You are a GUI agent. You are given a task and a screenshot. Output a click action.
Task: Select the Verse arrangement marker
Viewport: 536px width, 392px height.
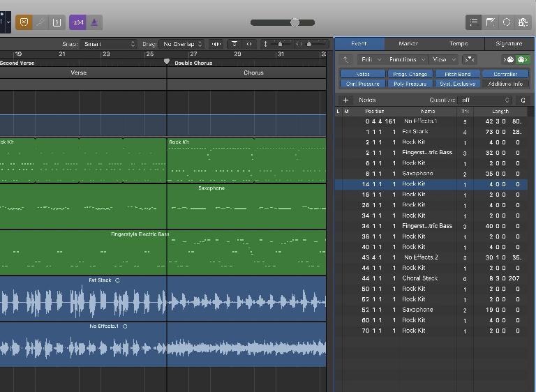click(x=79, y=73)
